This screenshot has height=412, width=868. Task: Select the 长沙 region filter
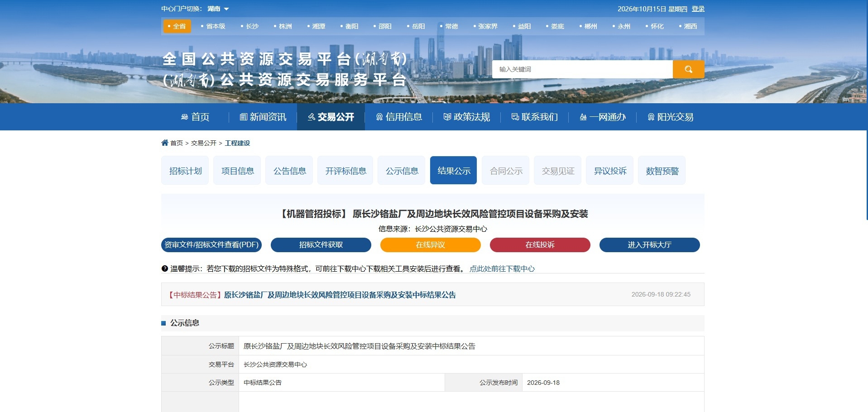pos(249,26)
